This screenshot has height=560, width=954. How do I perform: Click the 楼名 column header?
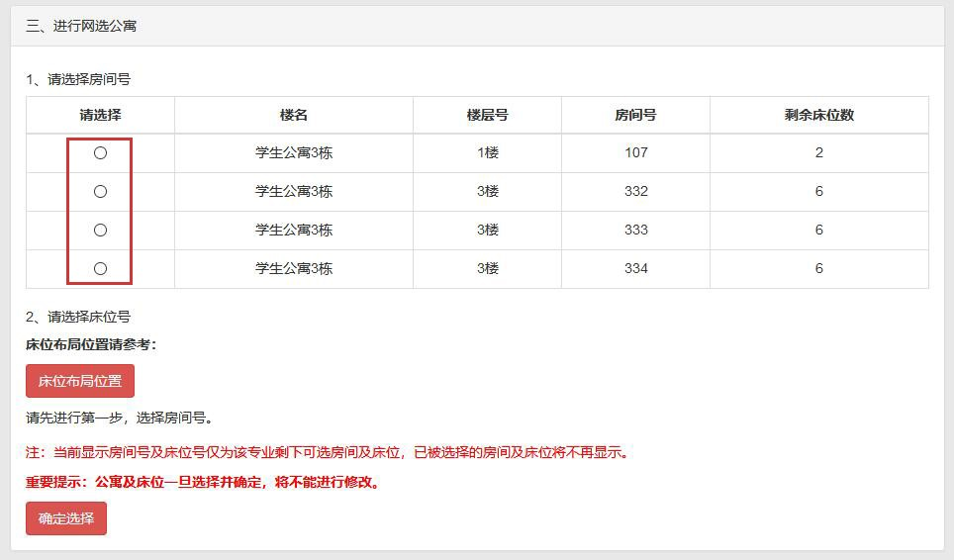click(294, 115)
